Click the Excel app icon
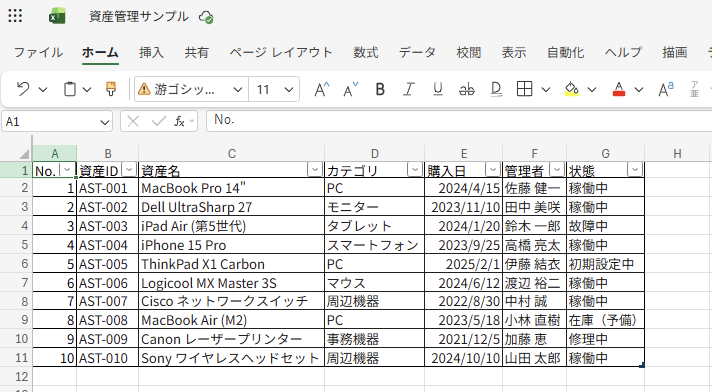The width and height of the screenshot is (712, 392). 58,16
